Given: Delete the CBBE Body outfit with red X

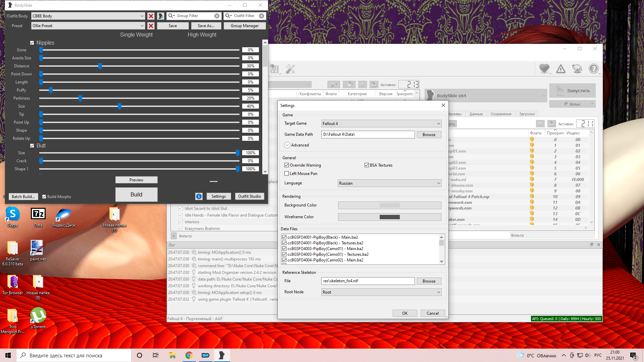Looking at the screenshot, I should coord(151,16).
